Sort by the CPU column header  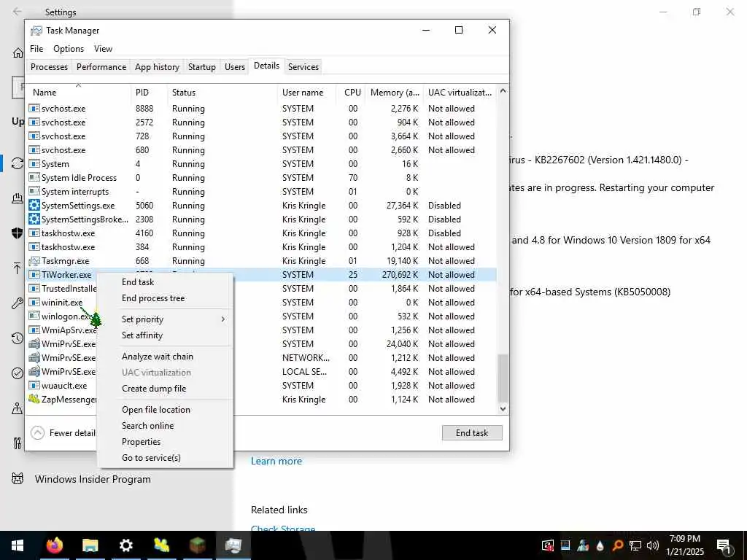point(352,93)
